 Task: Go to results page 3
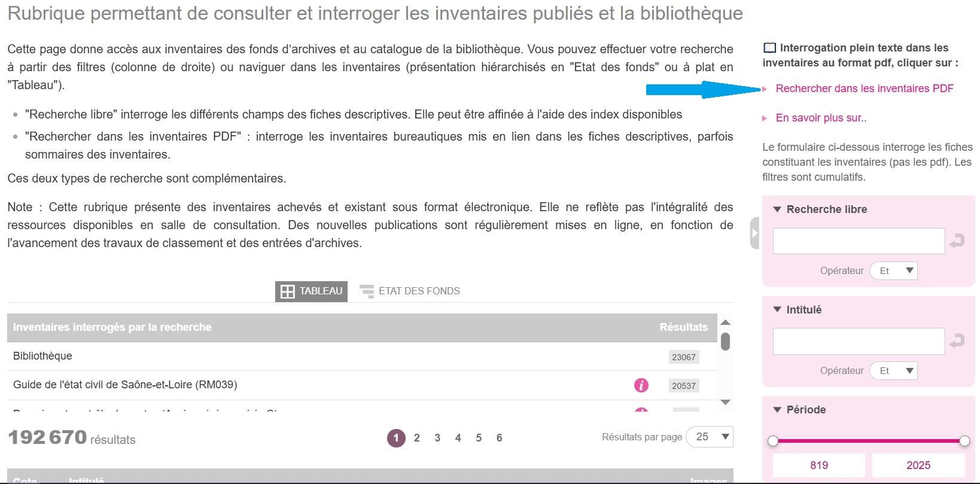(437, 438)
